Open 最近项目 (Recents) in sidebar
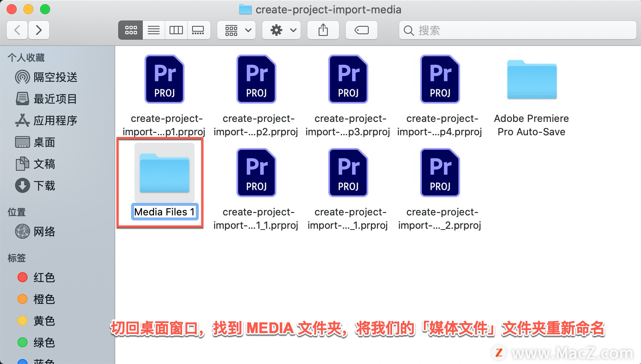Viewport: 641px width, 364px height. (x=46, y=99)
